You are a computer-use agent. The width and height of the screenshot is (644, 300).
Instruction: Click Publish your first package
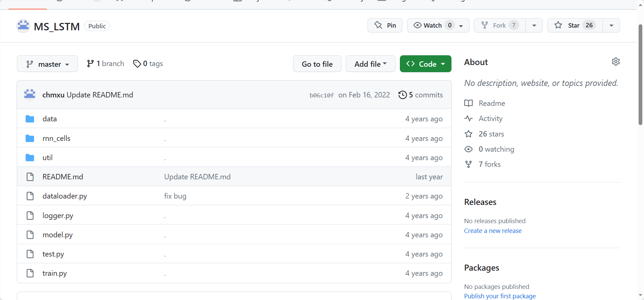pos(500,296)
